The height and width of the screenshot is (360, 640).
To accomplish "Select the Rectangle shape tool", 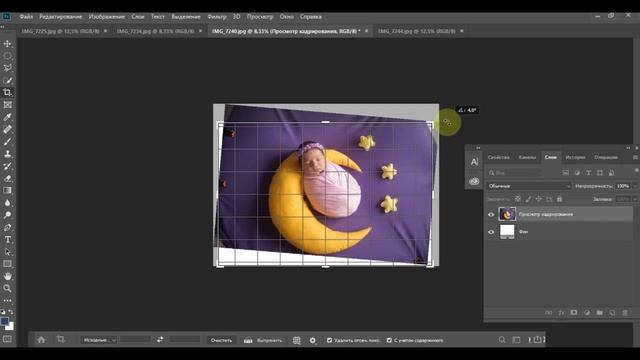I will pyautogui.click(x=7, y=264).
